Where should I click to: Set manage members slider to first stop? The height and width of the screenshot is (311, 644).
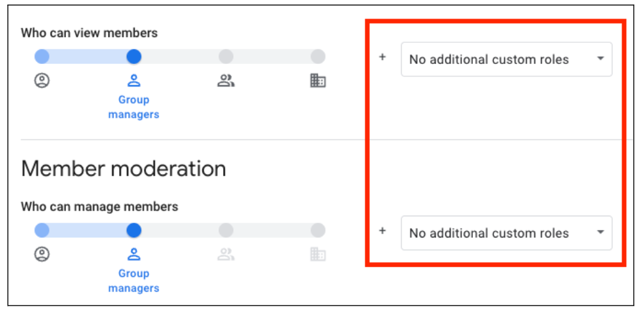42,230
